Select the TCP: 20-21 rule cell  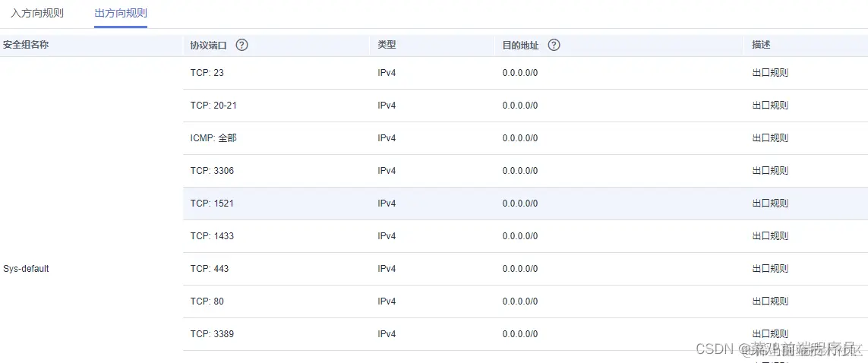pyautogui.click(x=213, y=105)
